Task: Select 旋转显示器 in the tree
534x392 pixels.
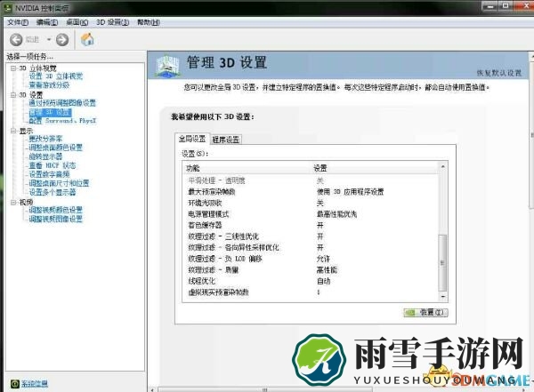Action: (x=45, y=156)
